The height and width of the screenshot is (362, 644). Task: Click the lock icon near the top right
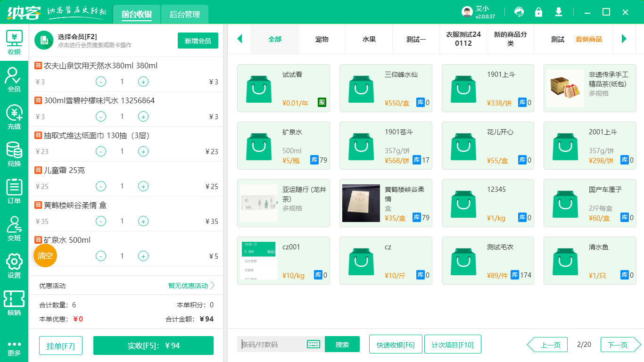point(538,12)
